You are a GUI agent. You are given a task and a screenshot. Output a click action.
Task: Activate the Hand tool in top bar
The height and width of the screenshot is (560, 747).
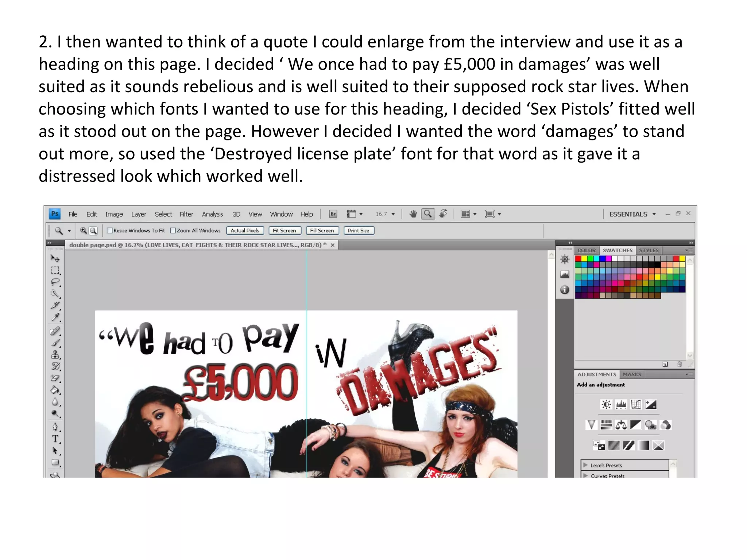(413, 214)
